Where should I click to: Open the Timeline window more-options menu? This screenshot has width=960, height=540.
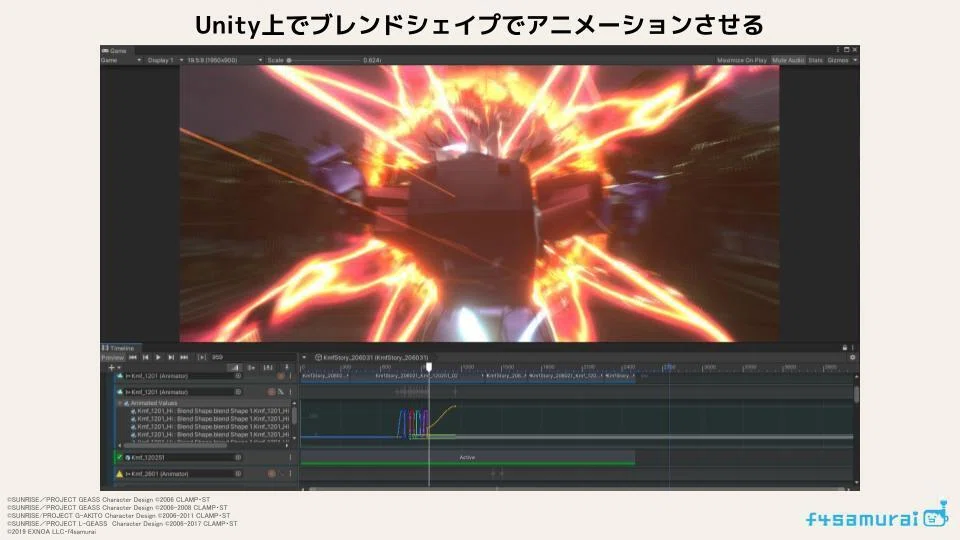(853, 348)
